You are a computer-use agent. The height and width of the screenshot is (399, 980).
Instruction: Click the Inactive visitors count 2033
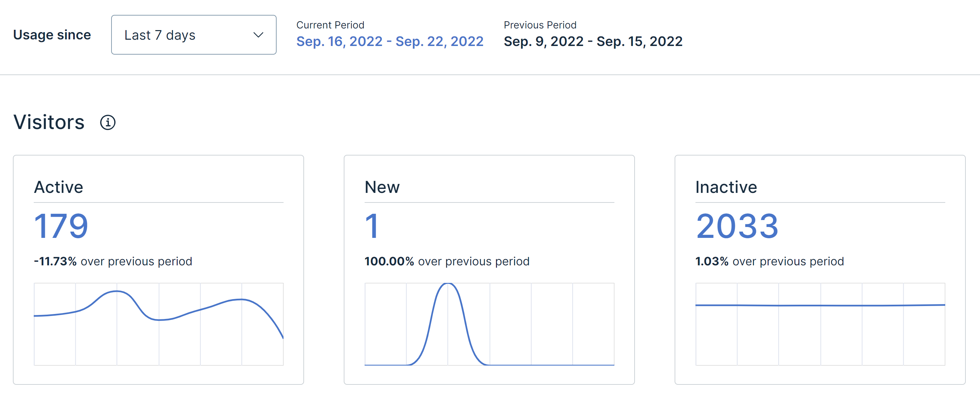pyautogui.click(x=737, y=226)
